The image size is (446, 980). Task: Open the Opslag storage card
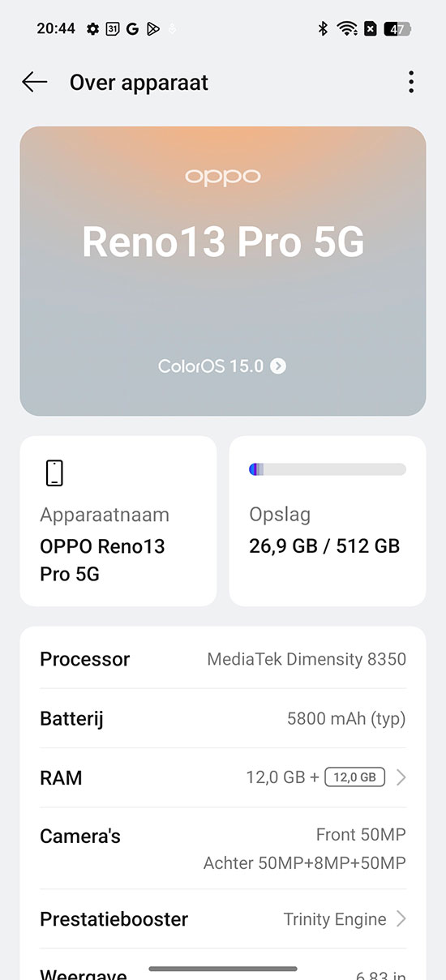pos(328,521)
